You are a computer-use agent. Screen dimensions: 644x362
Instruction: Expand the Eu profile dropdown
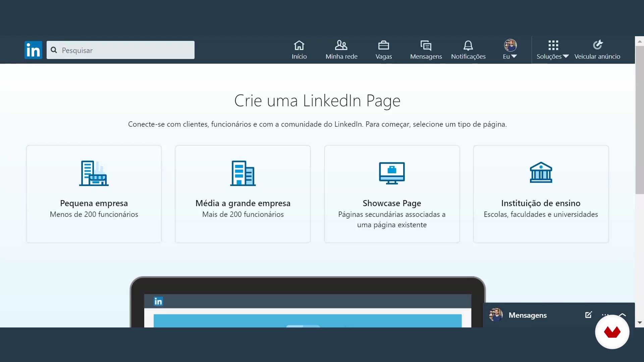pos(510,56)
